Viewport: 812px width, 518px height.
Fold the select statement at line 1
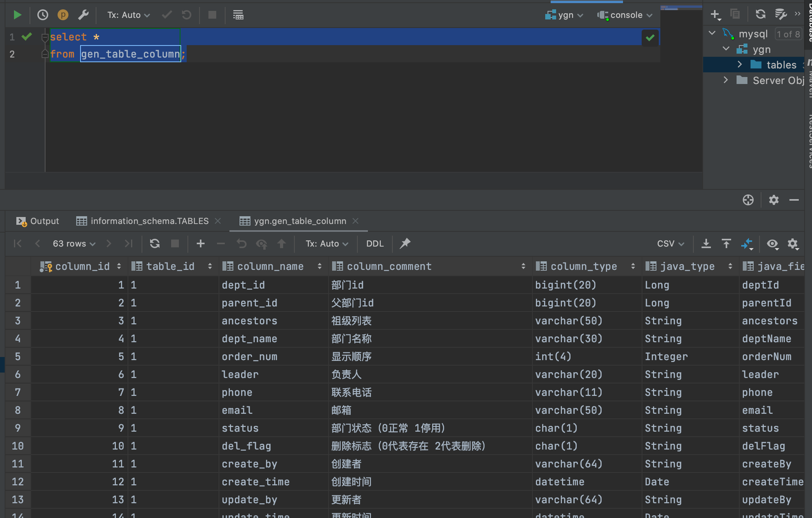point(45,37)
